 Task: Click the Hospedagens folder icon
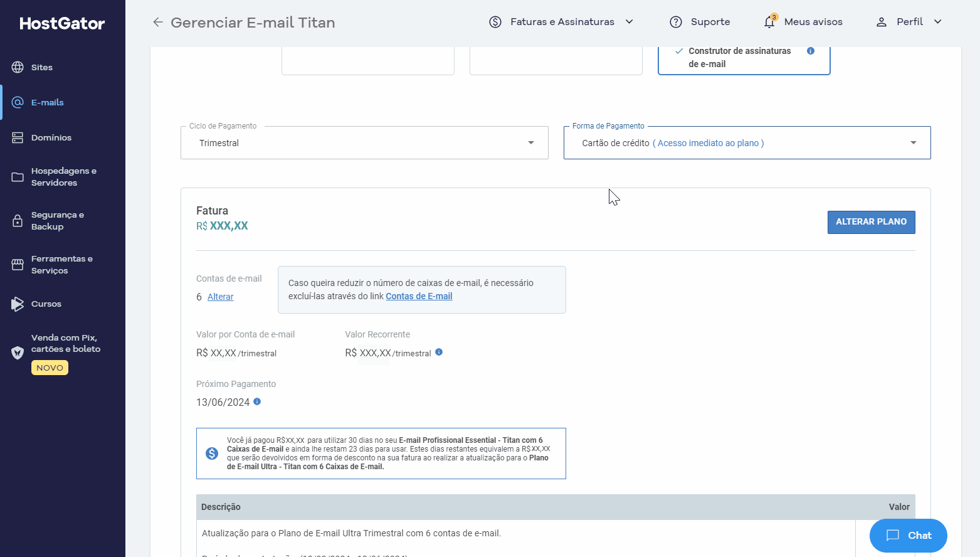(18, 177)
